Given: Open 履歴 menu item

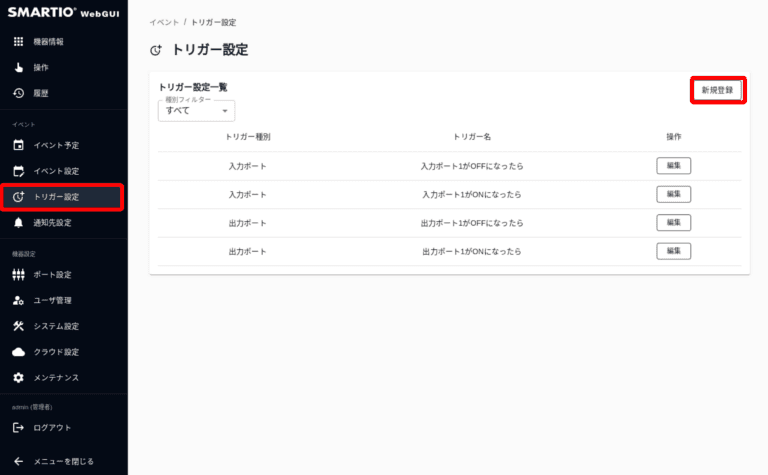Looking at the screenshot, I should point(64,93).
